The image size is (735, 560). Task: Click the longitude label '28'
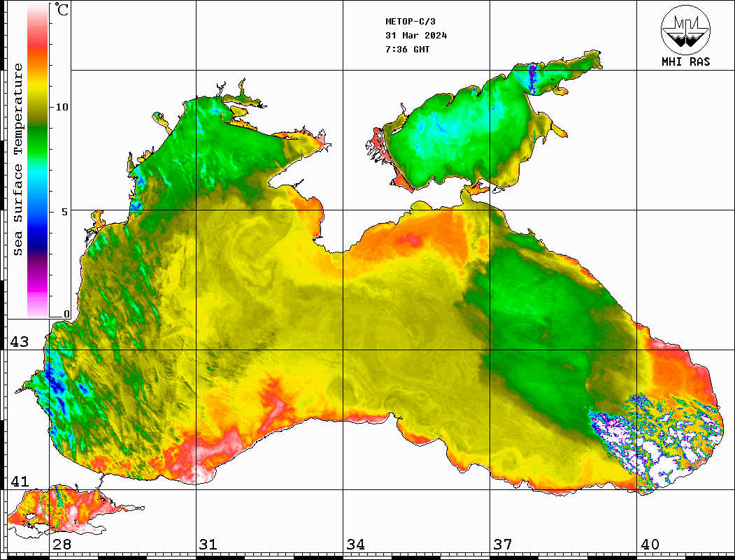[62, 544]
